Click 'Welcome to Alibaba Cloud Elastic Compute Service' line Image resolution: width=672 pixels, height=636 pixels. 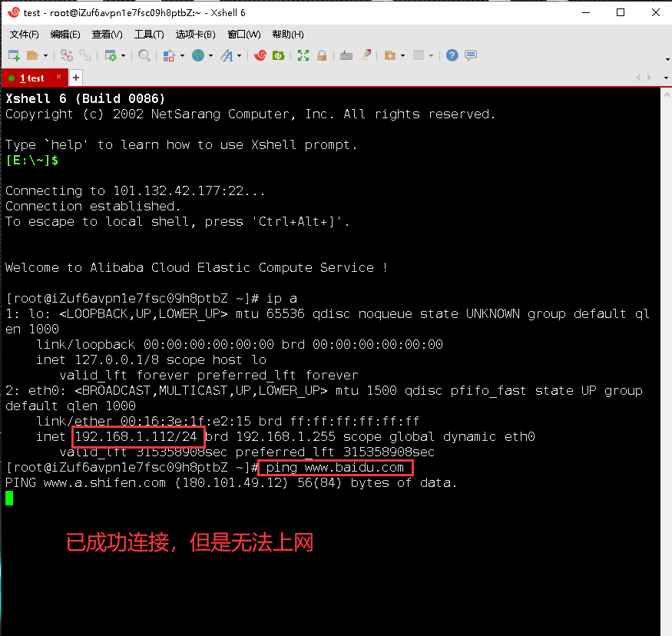coord(197,267)
